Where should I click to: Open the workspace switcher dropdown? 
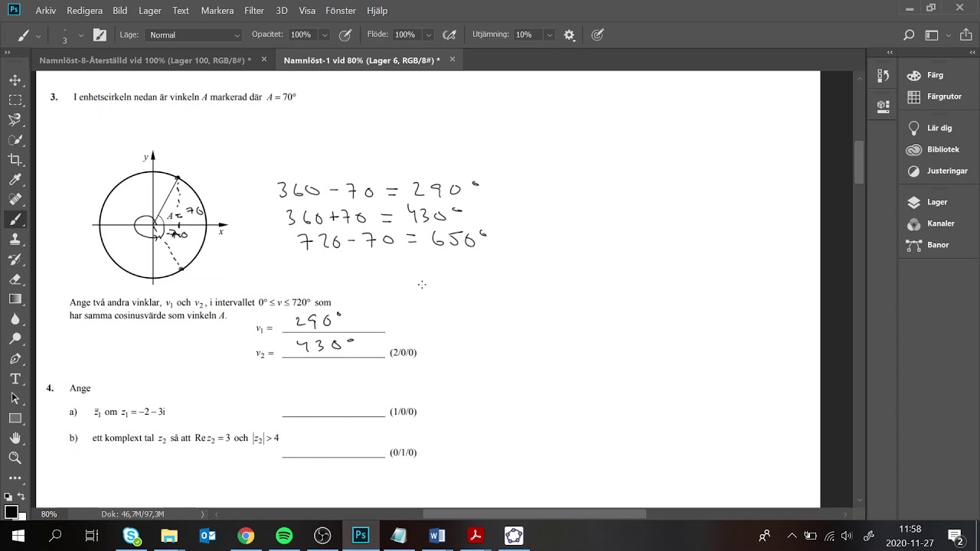[936, 34]
